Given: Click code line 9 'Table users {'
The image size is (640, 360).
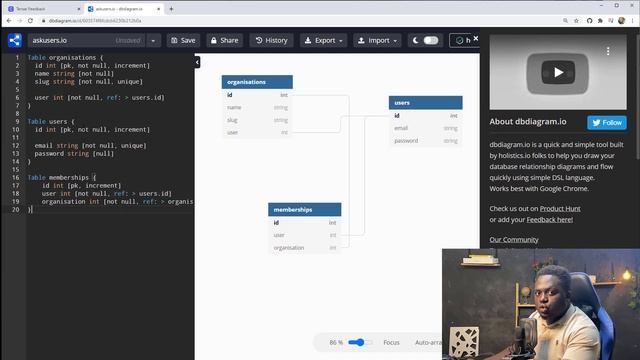Looking at the screenshot, I should pos(51,122).
